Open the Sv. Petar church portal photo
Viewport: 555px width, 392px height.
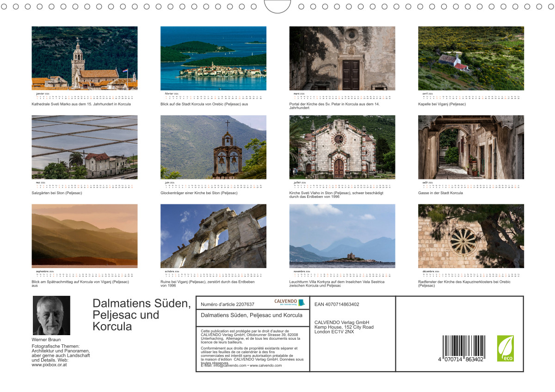point(342,58)
